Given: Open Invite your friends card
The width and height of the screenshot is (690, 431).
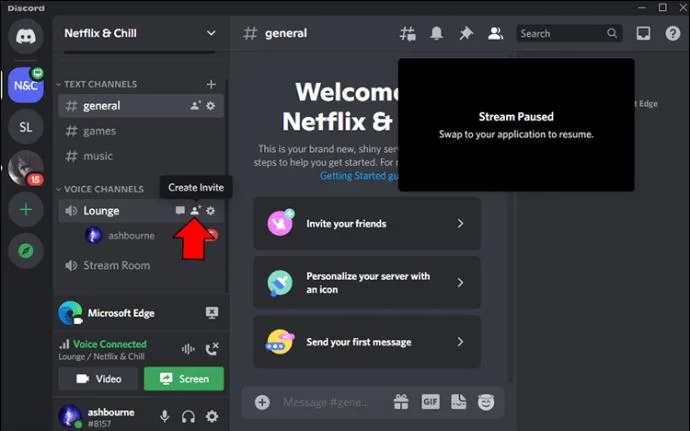Looking at the screenshot, I should pos(367,224).
